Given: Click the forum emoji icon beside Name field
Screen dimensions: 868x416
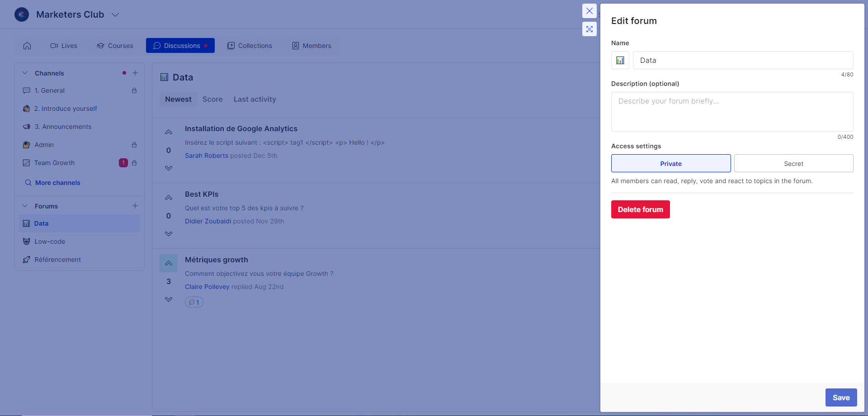Looking at the screenshot, I should [x=620, y=60].
